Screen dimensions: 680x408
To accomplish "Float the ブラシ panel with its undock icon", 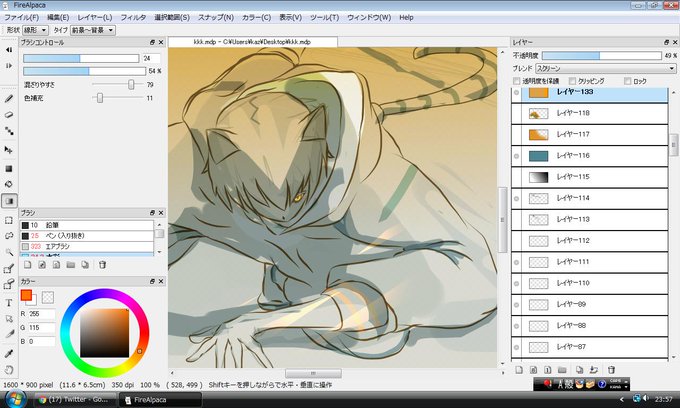I will [x=152, y=213].
